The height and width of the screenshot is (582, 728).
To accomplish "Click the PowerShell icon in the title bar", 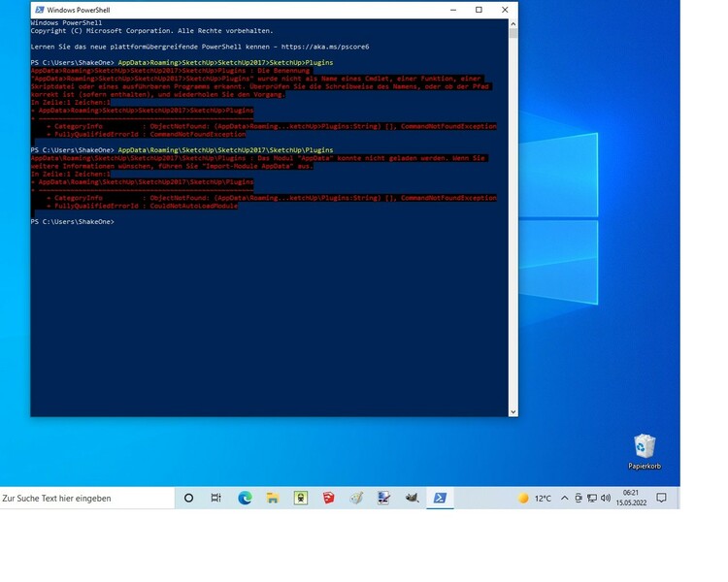I will 38,10.
